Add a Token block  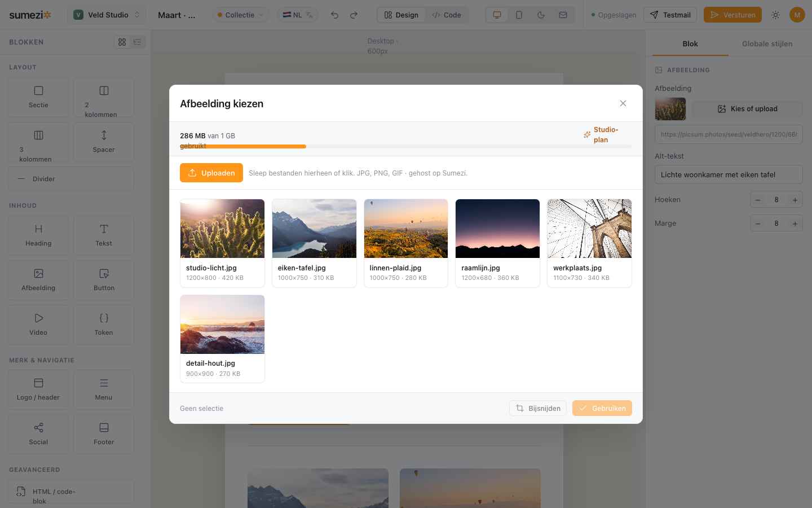point(104,325)
